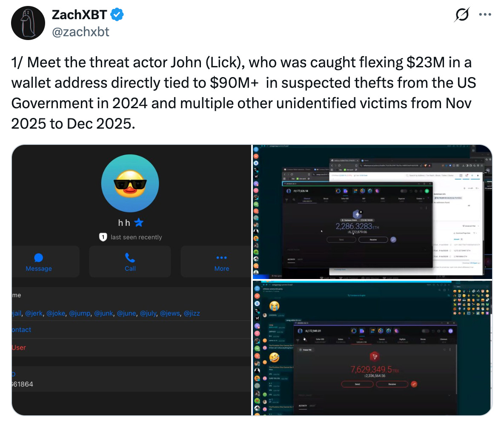Open the @jump username link
Image resolution: width=504 pixels, height=426 pixels.
[80, 314]
